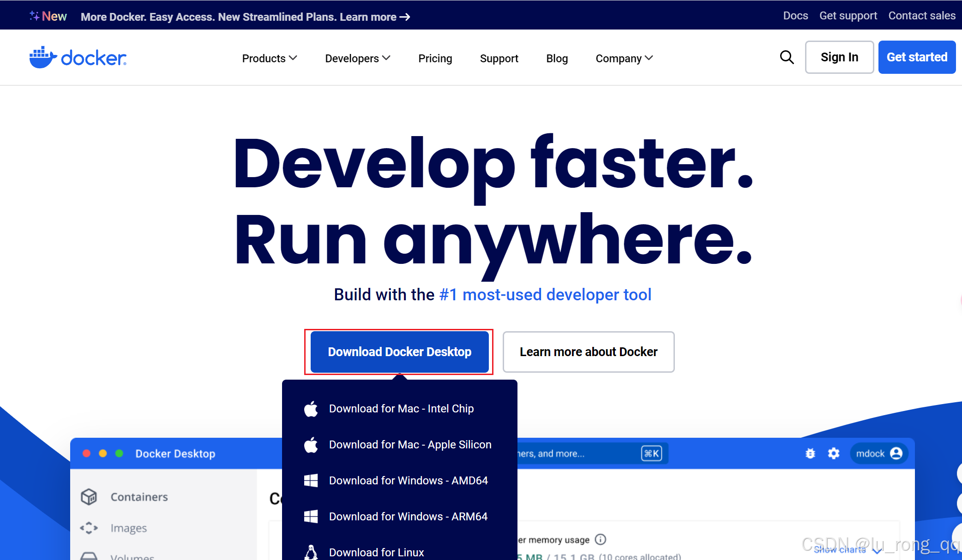The width and height of the screenshot is (962, 560).
Task: Expand the Products menu
Action: click(270, 58)
